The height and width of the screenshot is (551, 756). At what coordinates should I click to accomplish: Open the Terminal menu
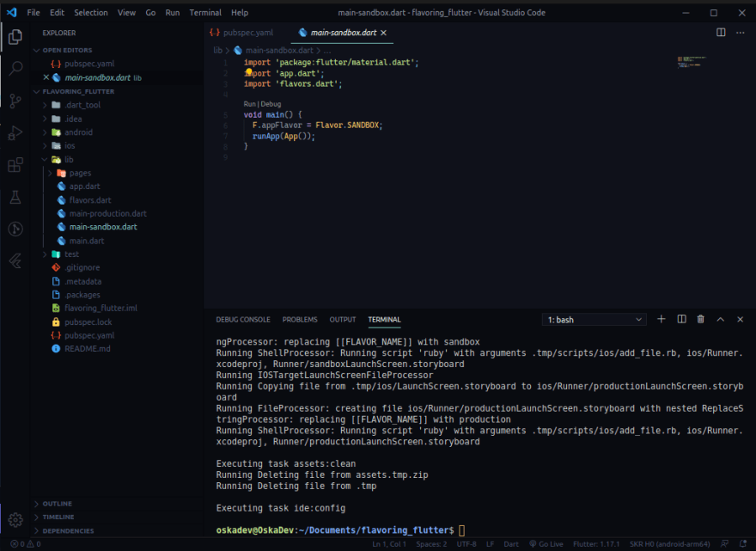(205, 13)
